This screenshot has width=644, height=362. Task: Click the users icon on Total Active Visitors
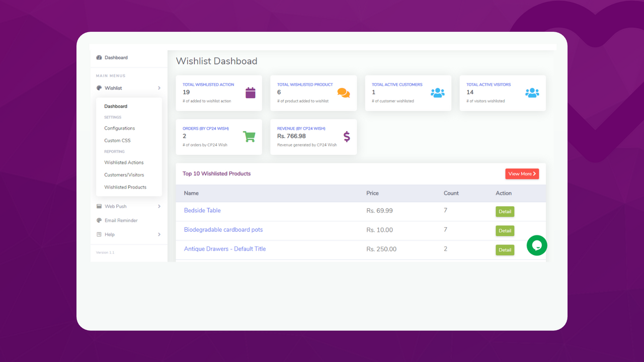[x=532, y=93]
